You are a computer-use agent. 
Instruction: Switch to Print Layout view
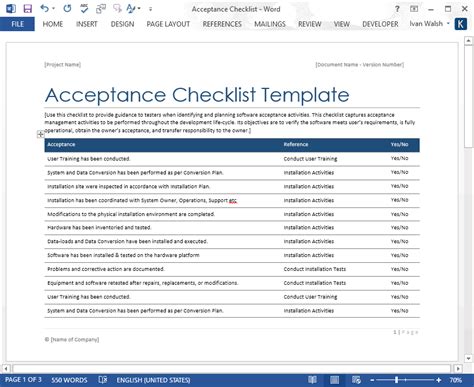334,380
